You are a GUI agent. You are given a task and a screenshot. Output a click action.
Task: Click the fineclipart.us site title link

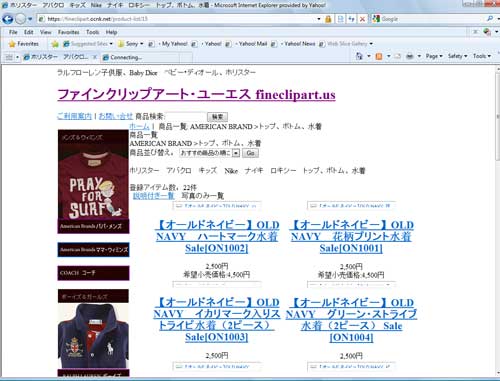[x=196, y=95]
